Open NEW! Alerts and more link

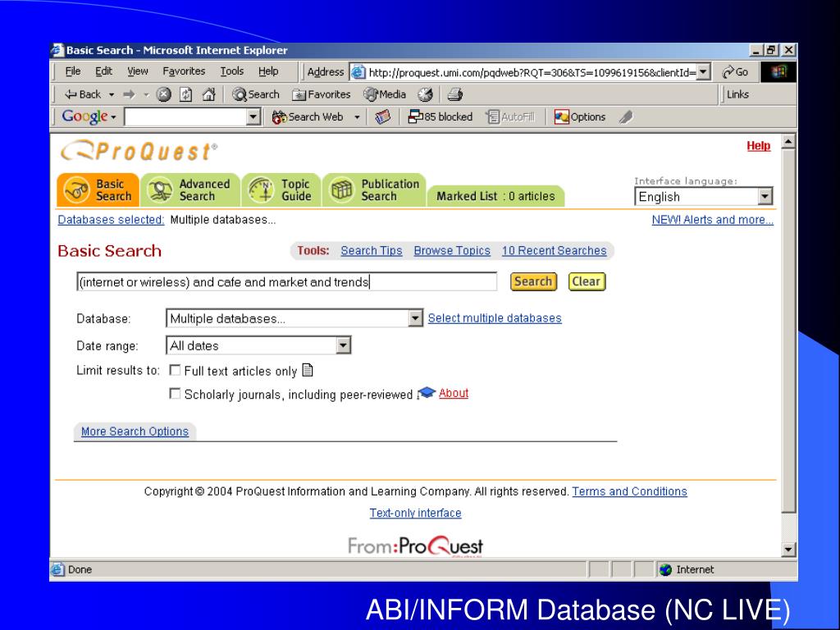pos(713,220)
